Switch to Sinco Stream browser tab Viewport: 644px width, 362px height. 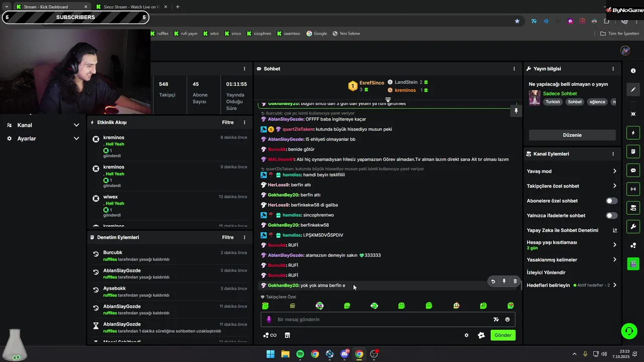131,7
